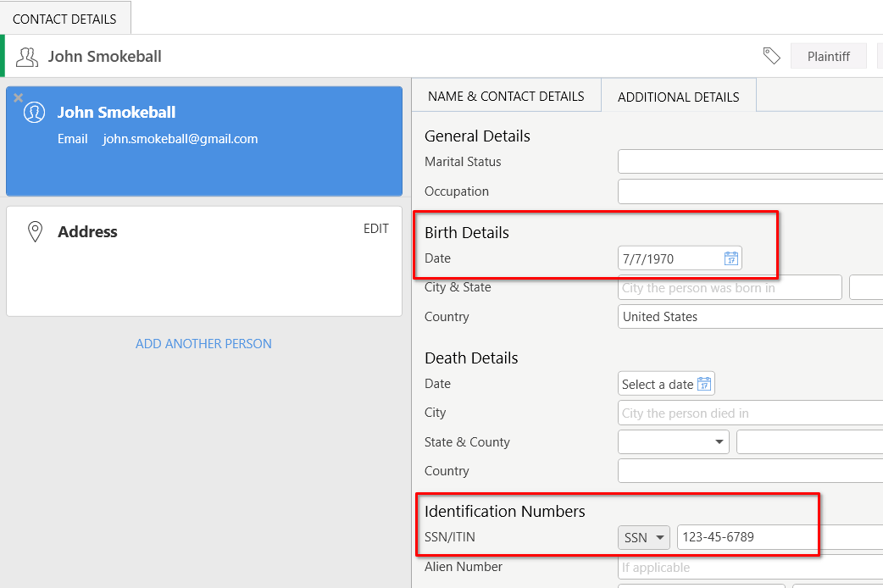
Task: Switch to Name & Contact Details tab
Action: tap(506, 97)
